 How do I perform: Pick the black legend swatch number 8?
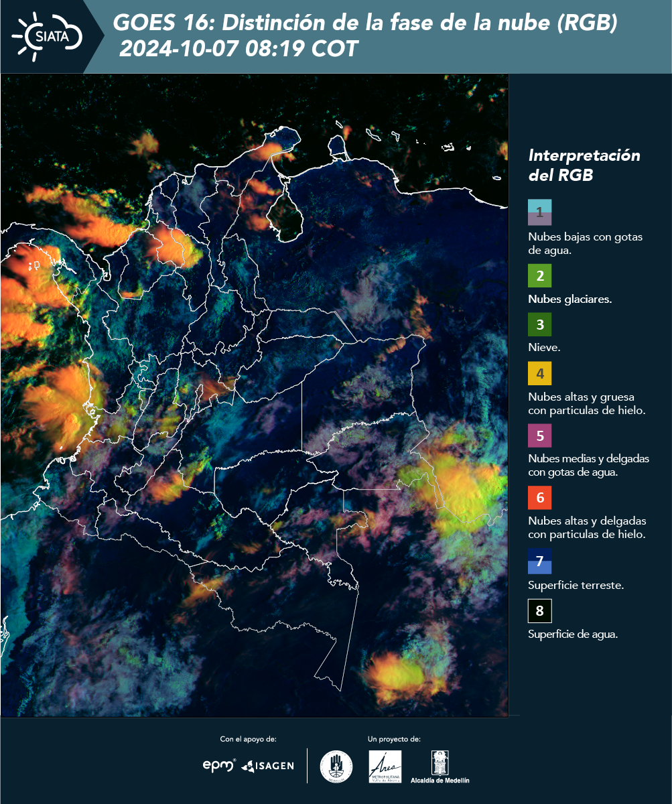click(539, 610)
